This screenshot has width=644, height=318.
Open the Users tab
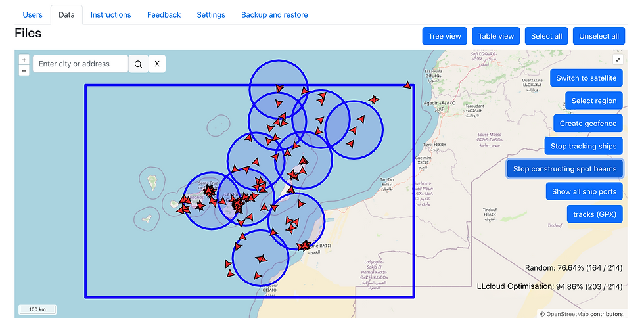[32, 15]
